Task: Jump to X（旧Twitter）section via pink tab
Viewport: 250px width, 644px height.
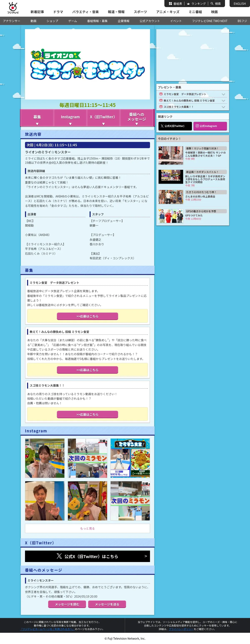Action: tap(103, 118)
